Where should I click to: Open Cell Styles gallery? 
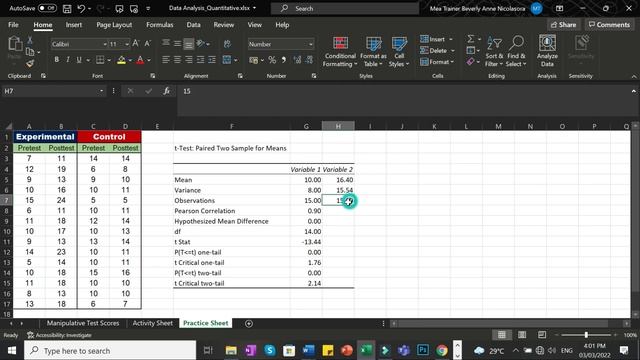tap(399, 51)
